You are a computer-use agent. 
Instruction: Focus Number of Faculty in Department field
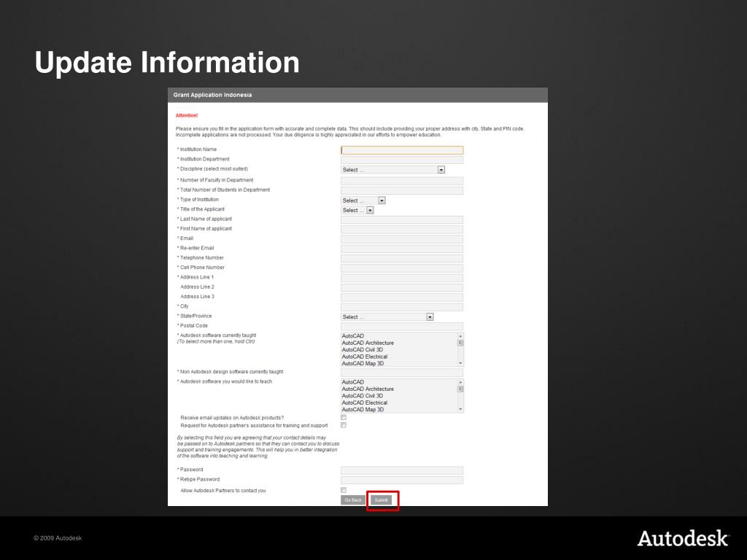click(402, 181)
